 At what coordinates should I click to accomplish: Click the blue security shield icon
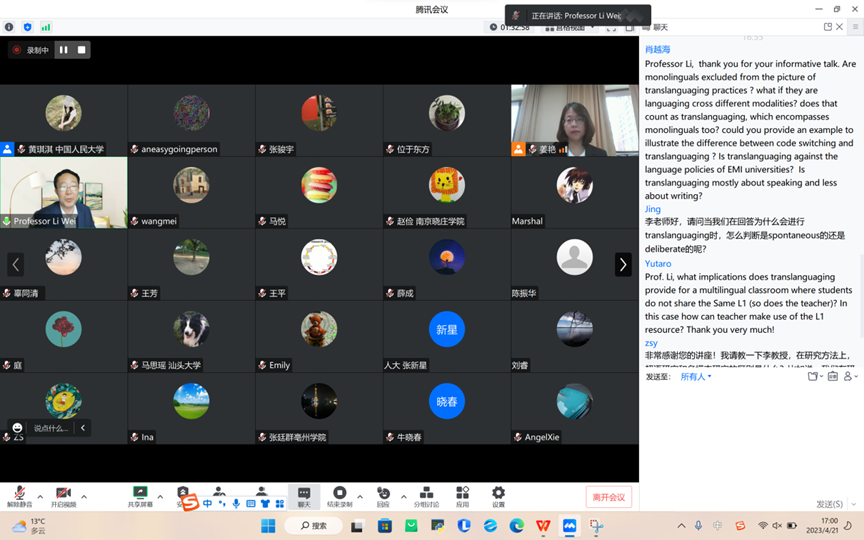coord(28,27)
